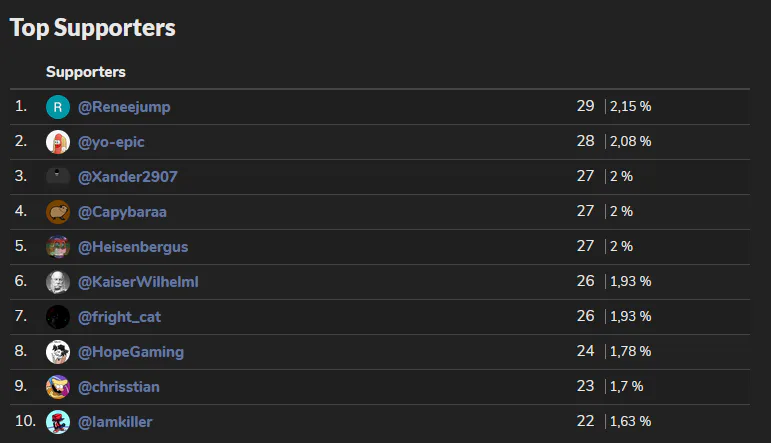Image resolution: width=771 pixels, height=443 pixels.
Task: Open the @chrisstian username link
Action: click(x=118, y=387)
